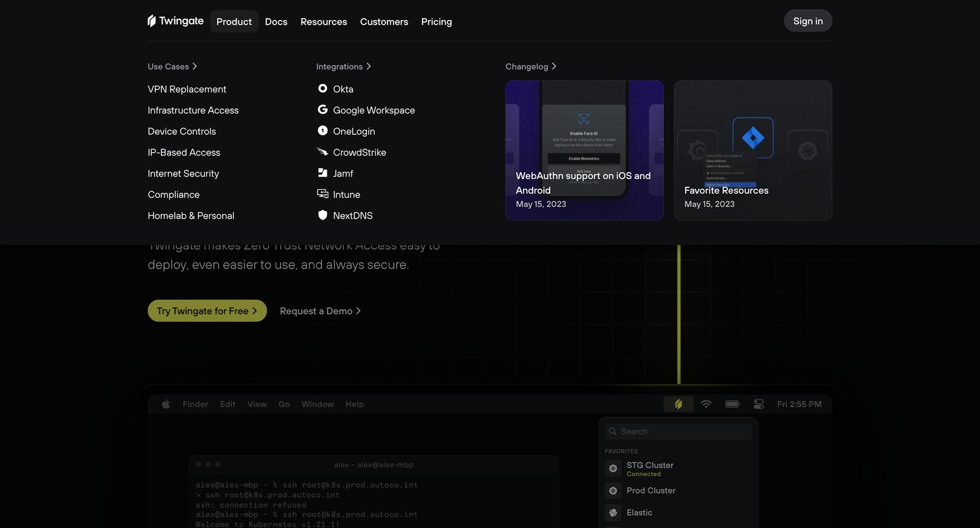Viewport: 980px width, 528px height.
Task: Open the Product menu
Action: [234, 21]
